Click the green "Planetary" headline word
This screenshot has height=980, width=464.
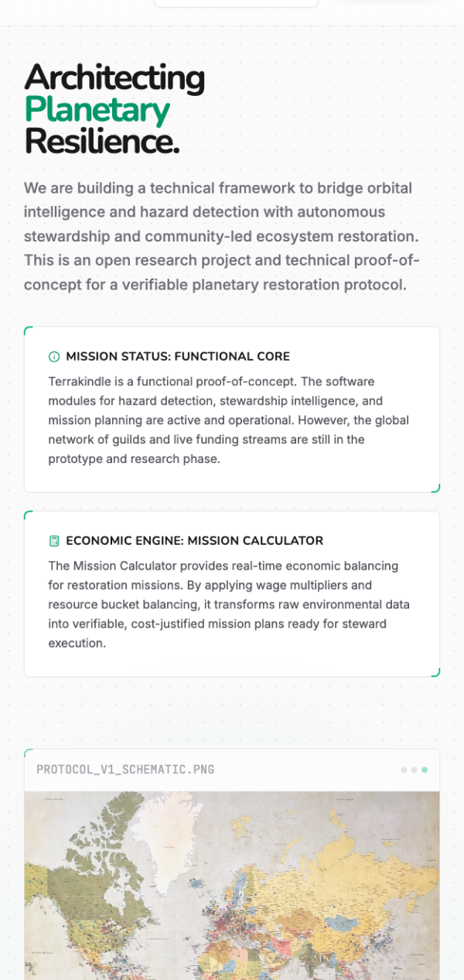pyautogui.click(x=97, y=111)
